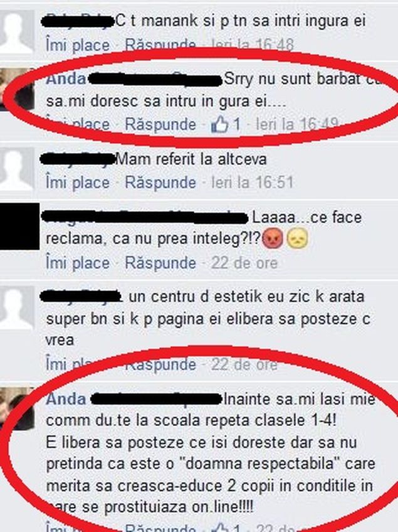Reply to the 'Mam referit la altceva' comment

pyautogui.click(x=160, y=183)
